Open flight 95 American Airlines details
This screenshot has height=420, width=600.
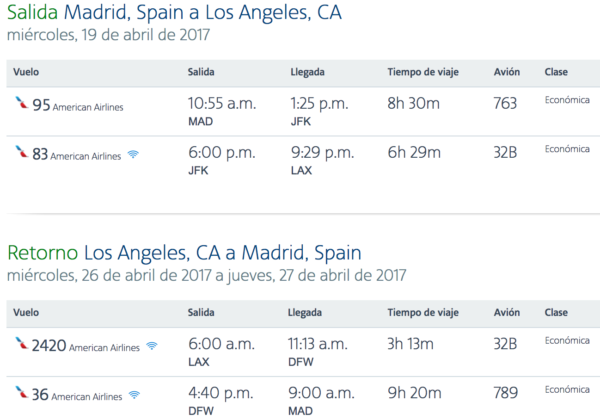click(78, 105)
